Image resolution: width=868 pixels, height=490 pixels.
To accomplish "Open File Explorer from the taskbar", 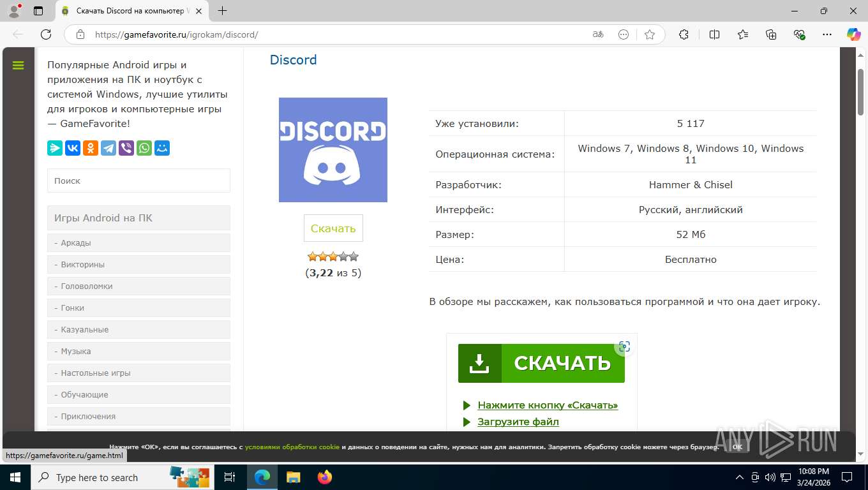I will 293,477.
